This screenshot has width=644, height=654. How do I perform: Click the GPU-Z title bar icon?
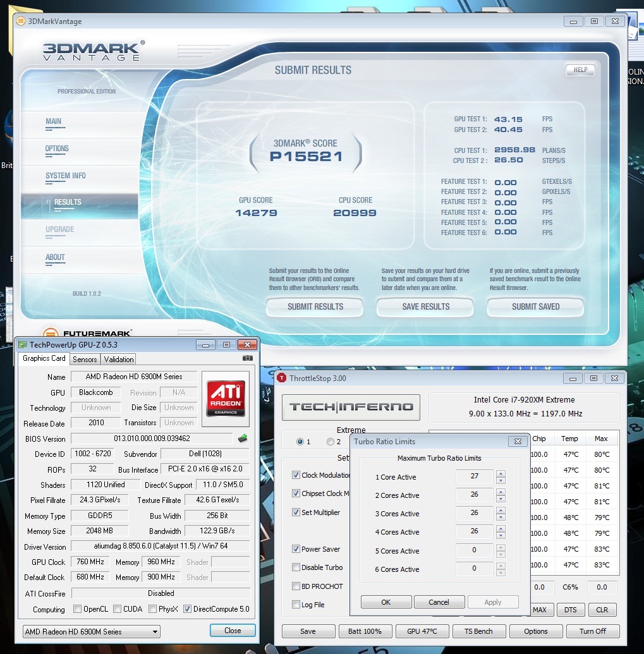(23, 344)
